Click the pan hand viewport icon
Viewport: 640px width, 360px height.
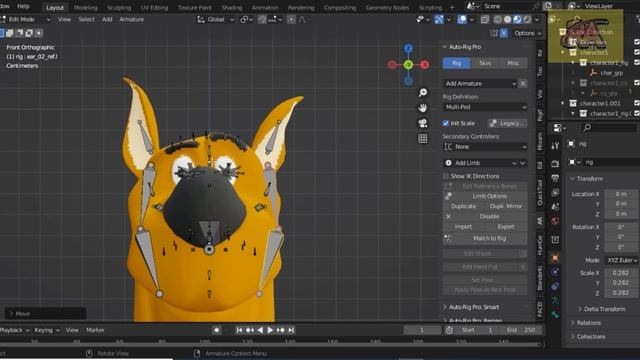point(423,108)
